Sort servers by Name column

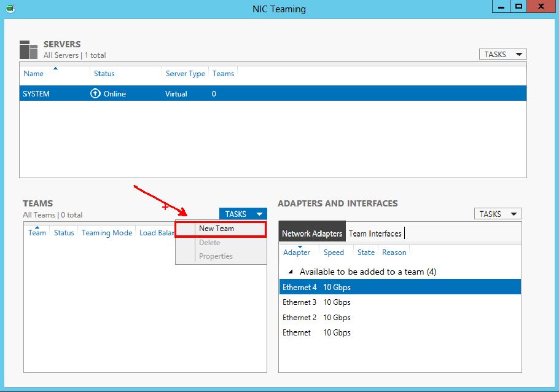34,74
